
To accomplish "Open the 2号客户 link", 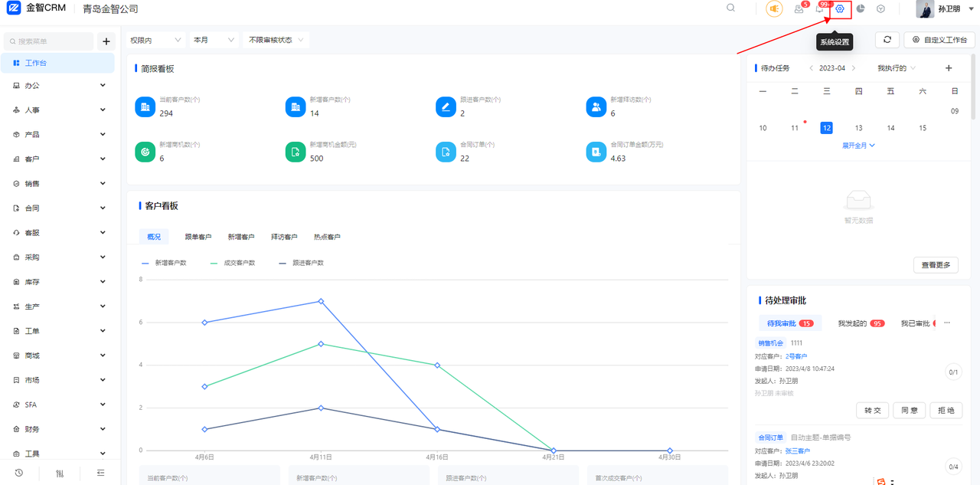I will [x=796, y=356].
